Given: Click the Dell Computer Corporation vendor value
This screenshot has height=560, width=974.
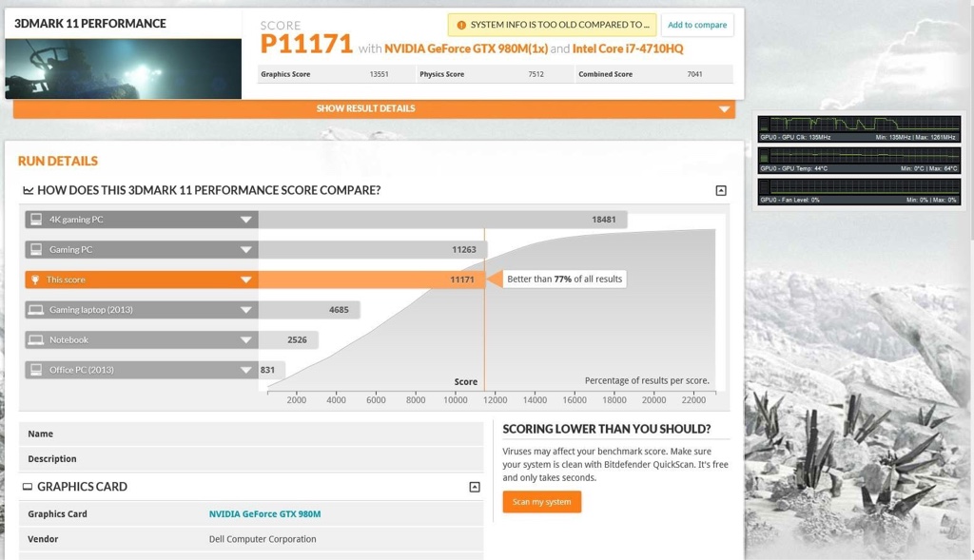Looking at the screenshot, I should 263,539.
